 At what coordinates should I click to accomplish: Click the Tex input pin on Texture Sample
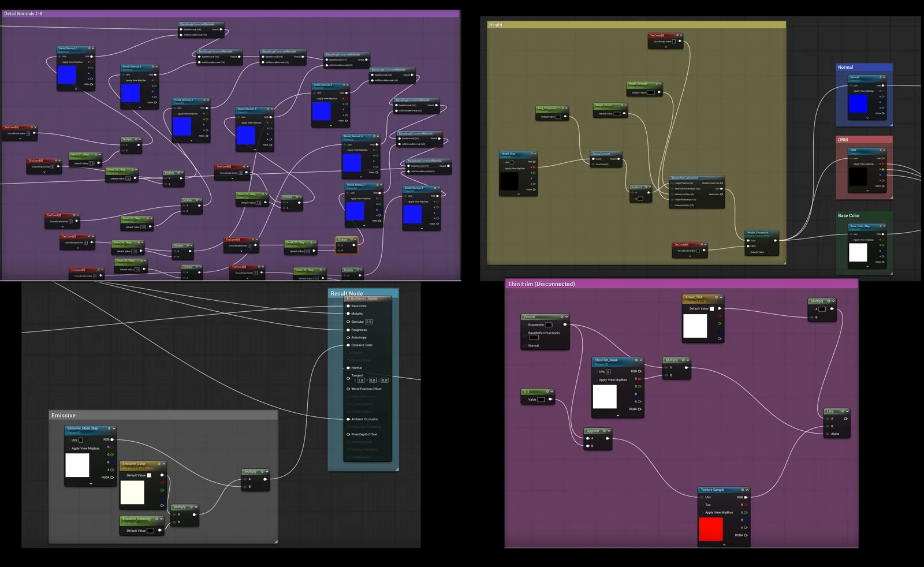click(703, 505)
